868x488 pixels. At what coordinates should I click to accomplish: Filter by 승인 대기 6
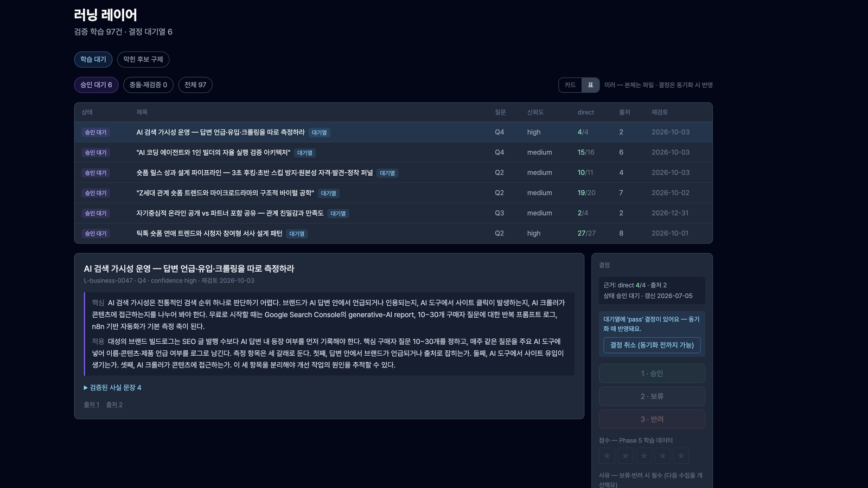[96, 85]
